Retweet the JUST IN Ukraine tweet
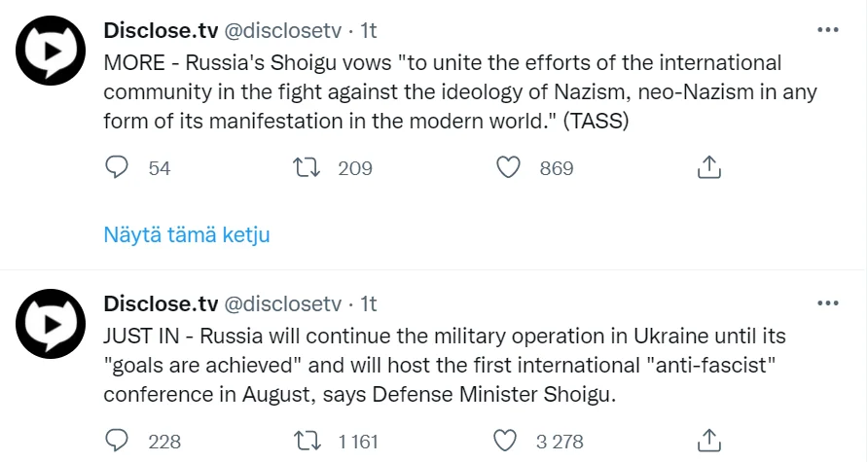 click(x=307, y=442)
